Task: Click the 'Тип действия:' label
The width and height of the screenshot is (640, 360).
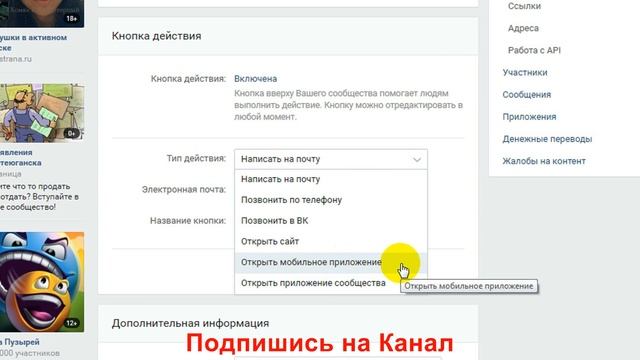Action: [x=196, y=158]
